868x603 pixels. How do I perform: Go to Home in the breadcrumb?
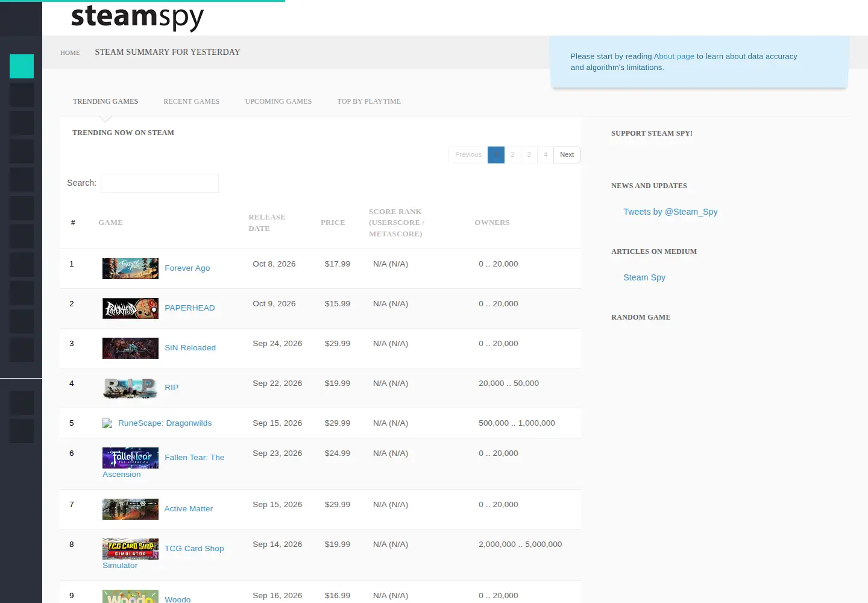click(x=70, y=52)
